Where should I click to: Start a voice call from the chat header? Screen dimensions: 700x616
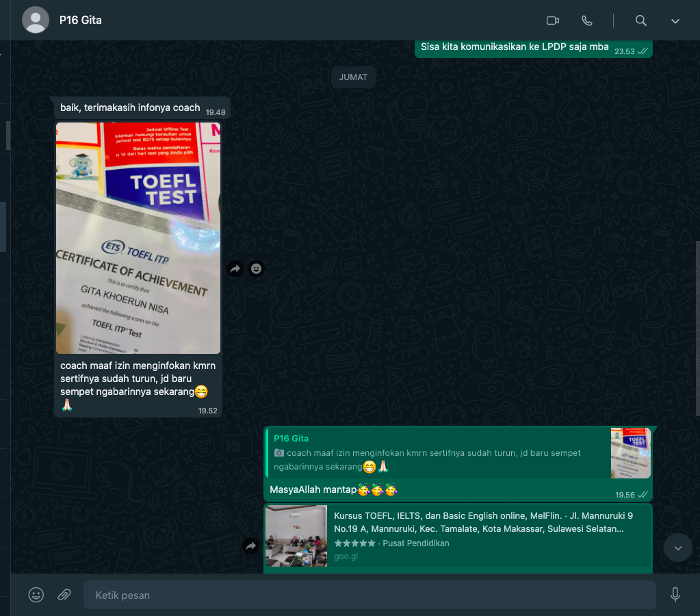click(x=586, y=21)
